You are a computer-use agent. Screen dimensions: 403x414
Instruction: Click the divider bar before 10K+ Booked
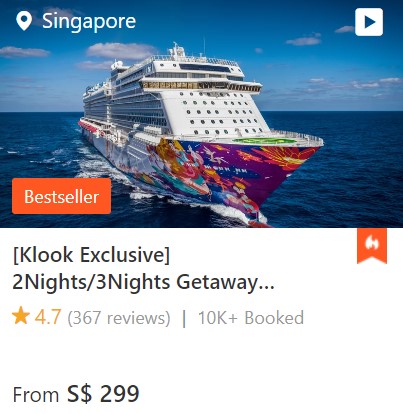pyautogui.click(x=184, y=318)
